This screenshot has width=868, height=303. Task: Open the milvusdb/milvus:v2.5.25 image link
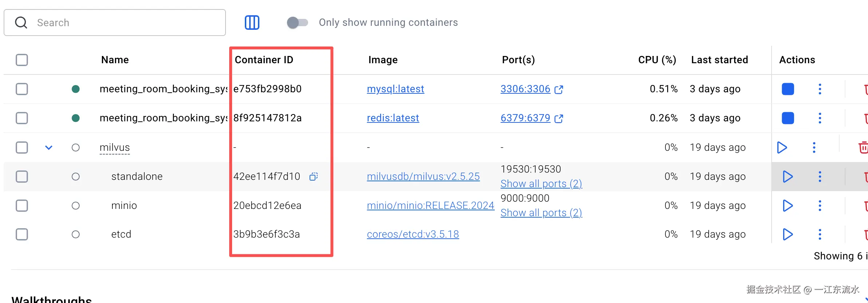[423, 177]
